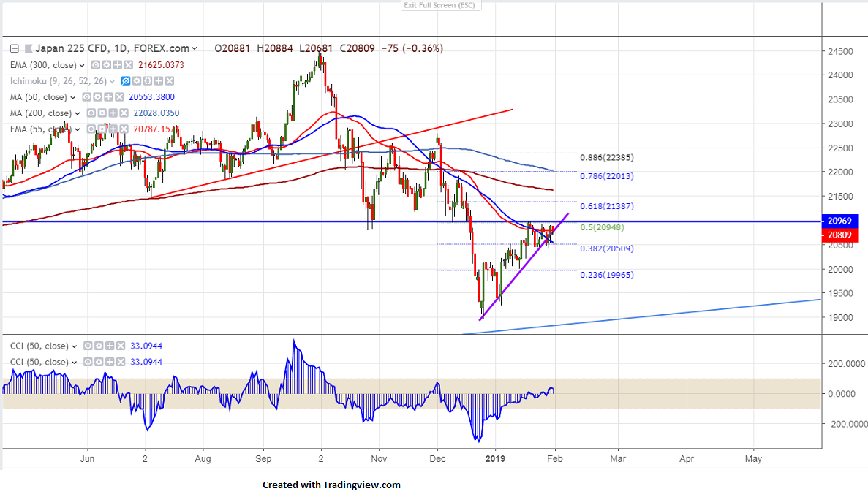Image resolution: width=868 pixels, height=497 pixels.
Task: Open settings gear for EMA (300, close)
Action: [106, 65]
